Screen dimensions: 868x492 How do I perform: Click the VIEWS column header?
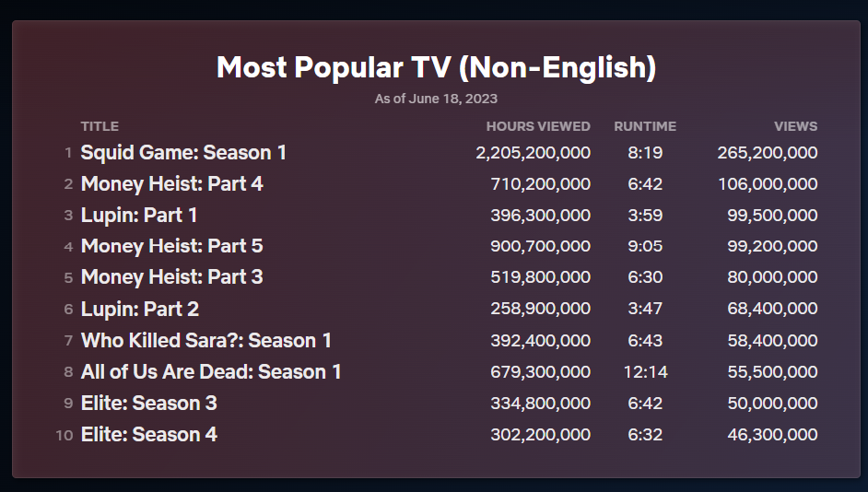(795, 126)
